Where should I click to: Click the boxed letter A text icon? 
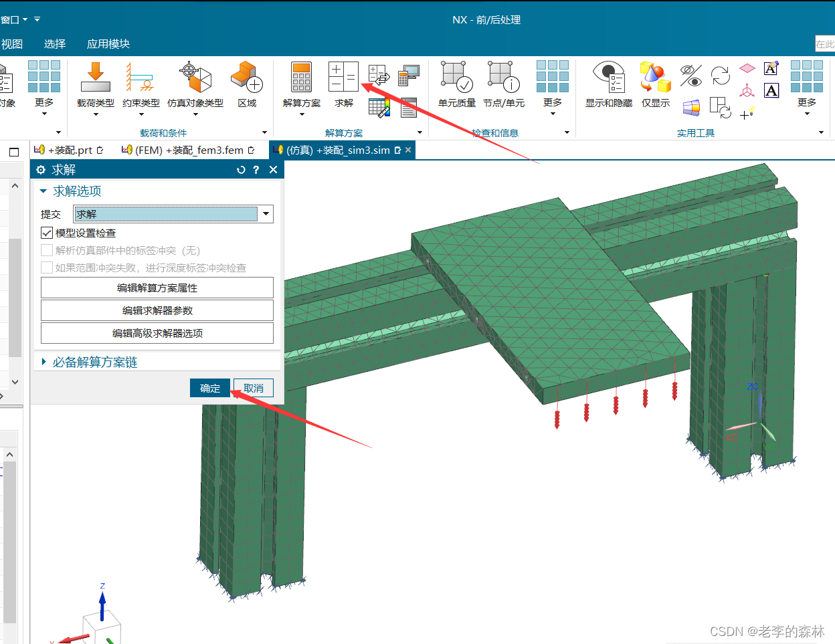click(x=771, y=90)
